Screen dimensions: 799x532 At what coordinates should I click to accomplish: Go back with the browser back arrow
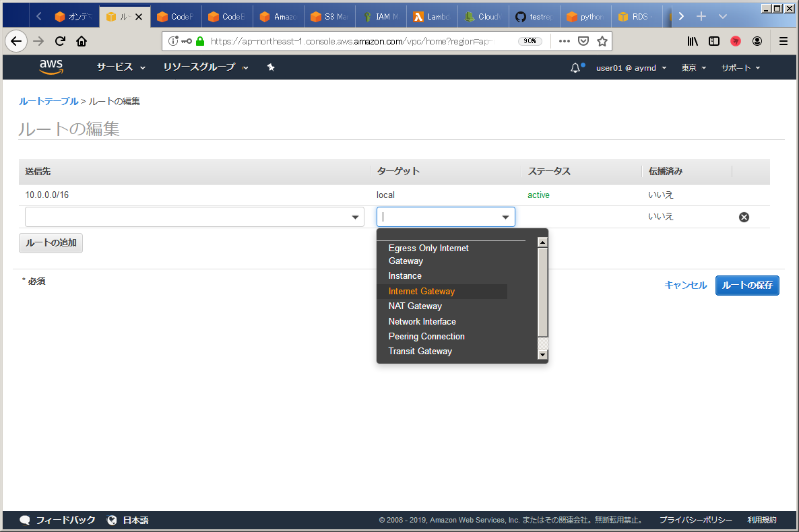(x=16, y=41)
